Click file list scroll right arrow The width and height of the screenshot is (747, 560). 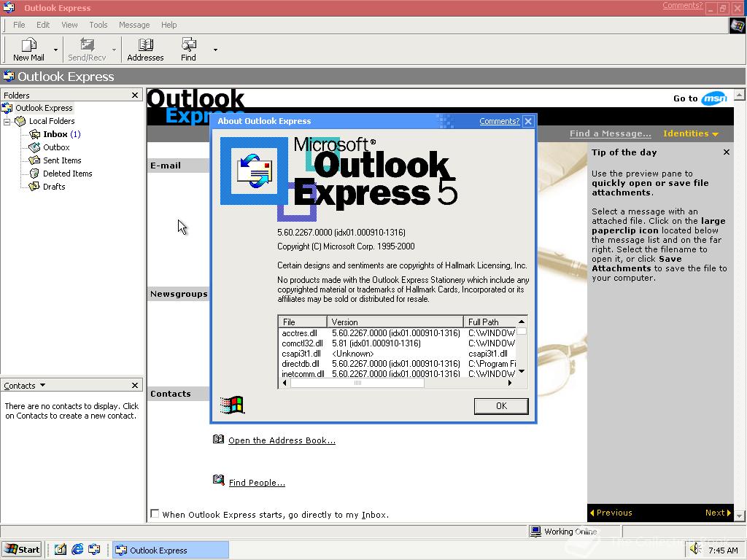pyautogui.click(x=510, y=383)
